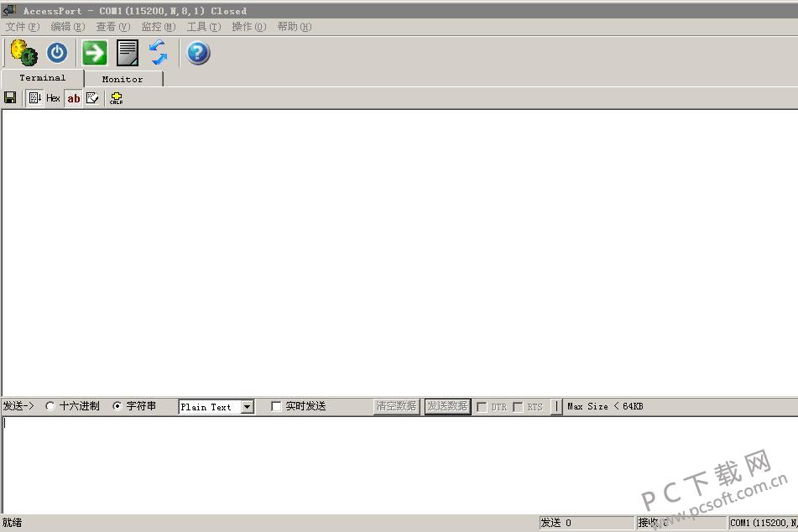798x532 pixels.
Task: Click the 发送 0 counter in status bar
Action: tap(587, 523)
